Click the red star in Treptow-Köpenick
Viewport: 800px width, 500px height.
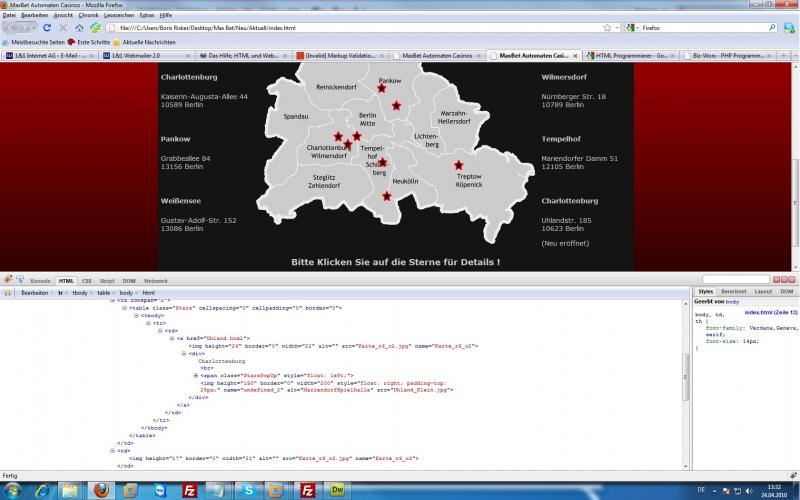459,165
